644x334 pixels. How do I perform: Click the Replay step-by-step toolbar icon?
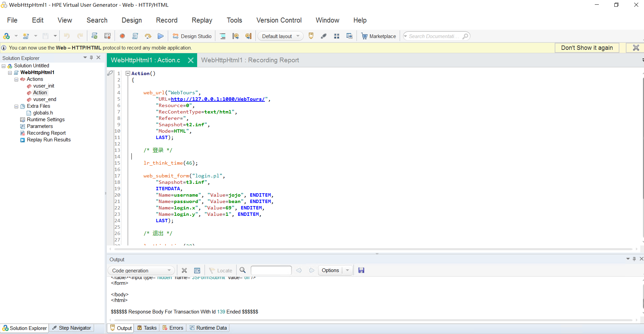click(x=148, y=36)
